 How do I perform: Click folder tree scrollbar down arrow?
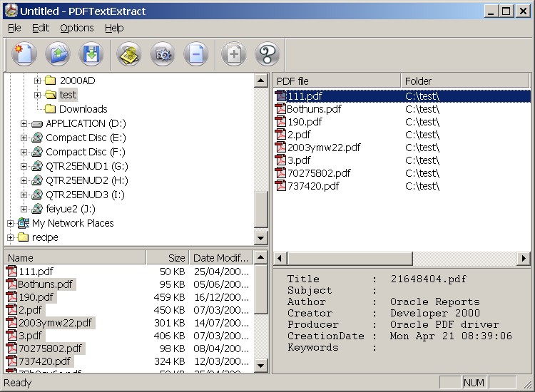click(261, 238)
